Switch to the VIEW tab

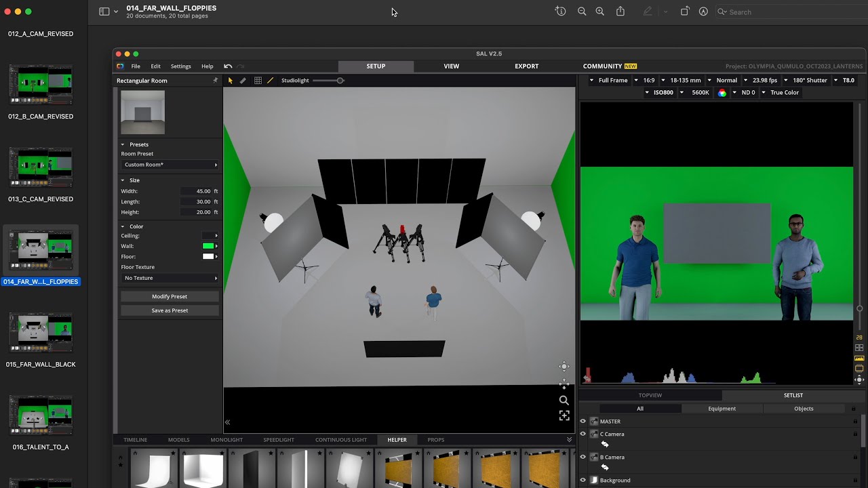click(x=451, y=66)
